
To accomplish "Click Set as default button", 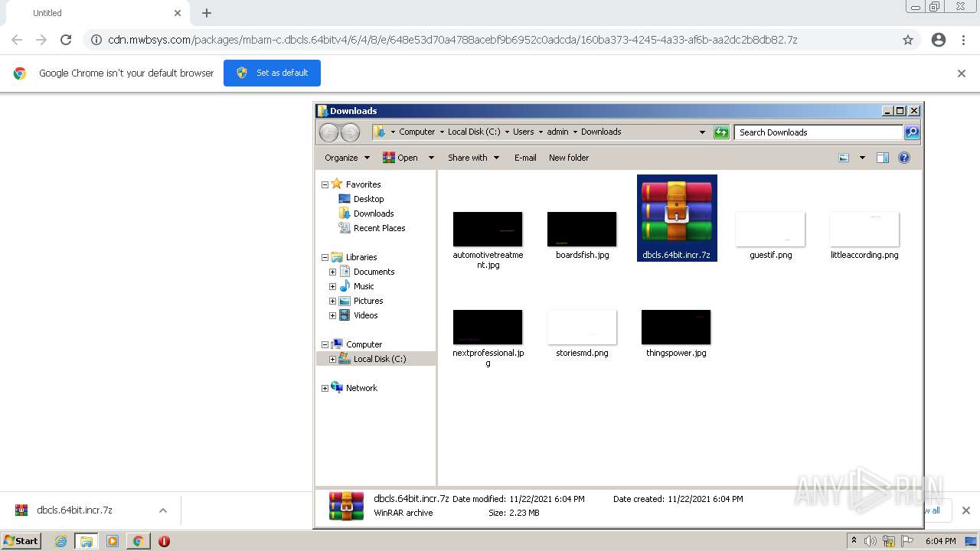I will pos(272,73).
